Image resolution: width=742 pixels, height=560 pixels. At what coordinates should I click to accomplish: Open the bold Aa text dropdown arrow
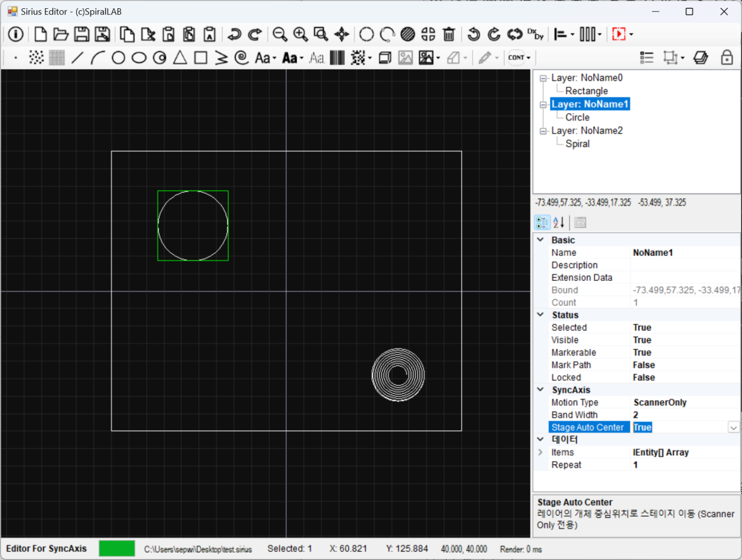coord(301,58)
